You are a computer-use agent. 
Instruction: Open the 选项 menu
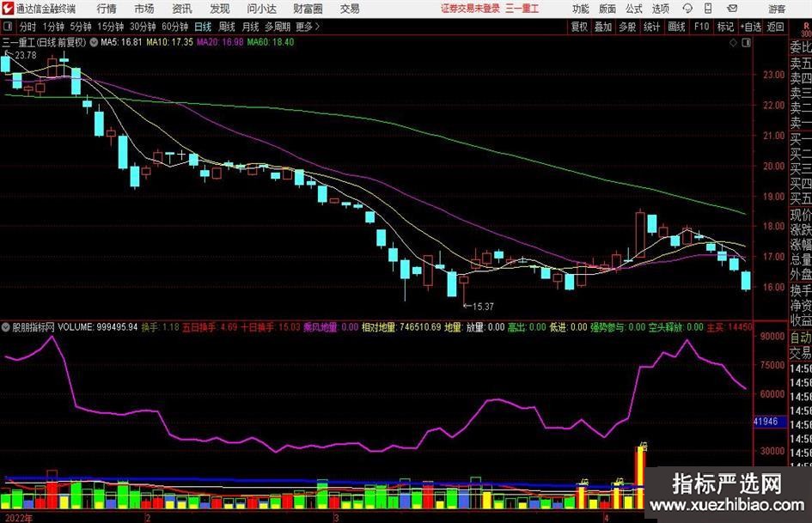pos(660,9)
